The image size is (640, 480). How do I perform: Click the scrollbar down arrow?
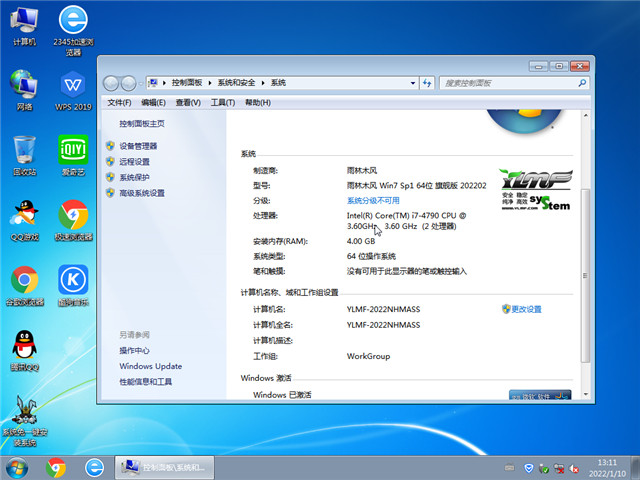pos(586,394)
